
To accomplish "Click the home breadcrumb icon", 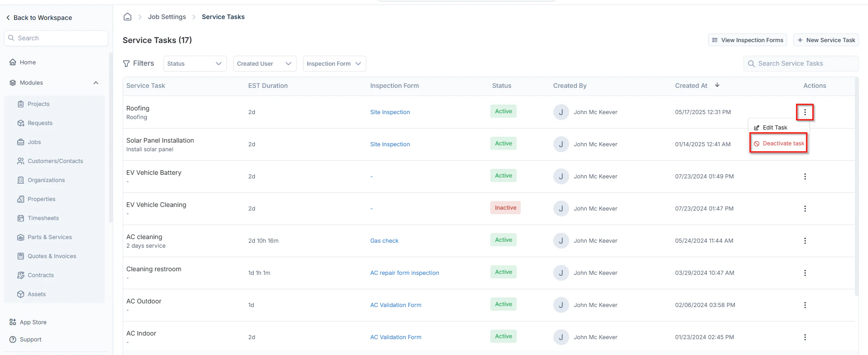I will tap(127, 17).
